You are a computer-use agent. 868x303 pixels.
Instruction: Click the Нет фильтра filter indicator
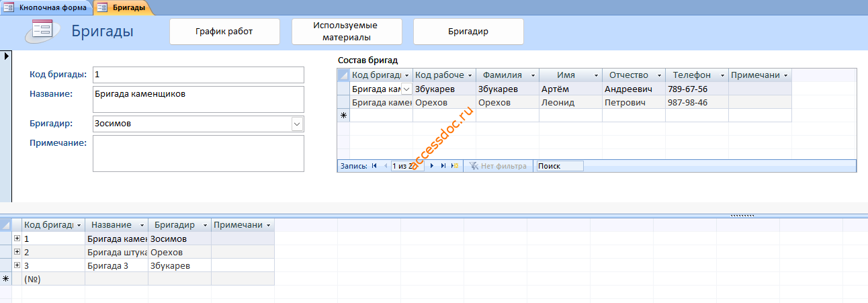point(498,166)
